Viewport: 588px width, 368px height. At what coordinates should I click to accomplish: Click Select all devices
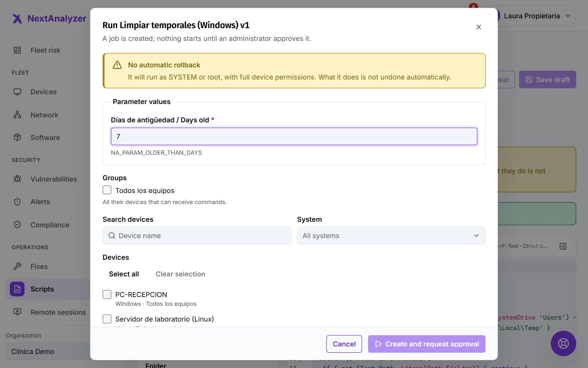click(124, 274)
